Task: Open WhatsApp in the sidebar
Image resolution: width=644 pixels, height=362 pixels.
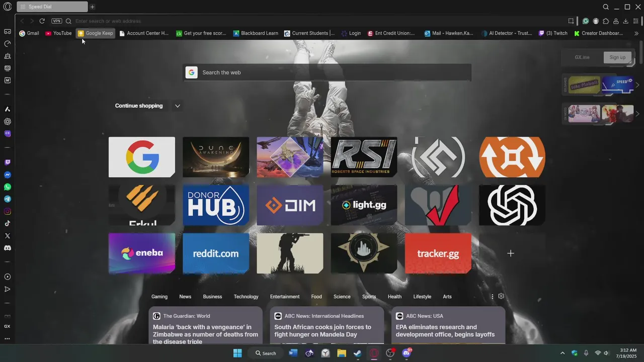Action: (8, 187)
